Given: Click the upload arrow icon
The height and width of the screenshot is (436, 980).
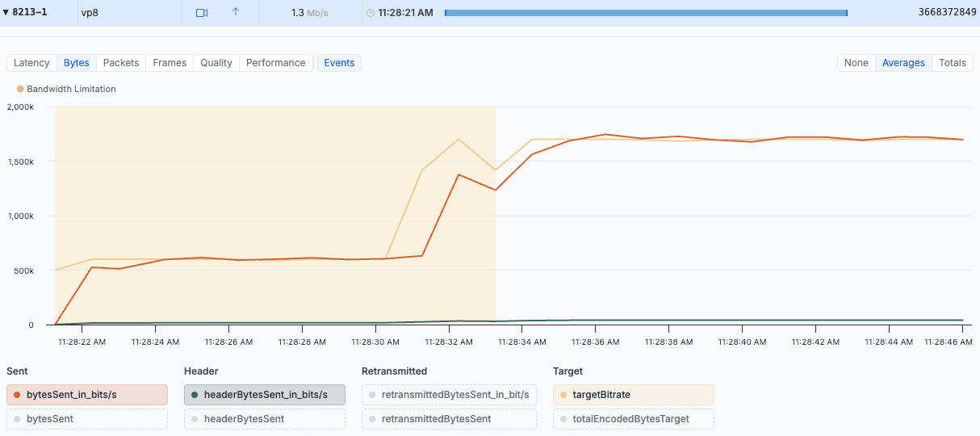Looking at the screenshot, I should click(236, 12).
